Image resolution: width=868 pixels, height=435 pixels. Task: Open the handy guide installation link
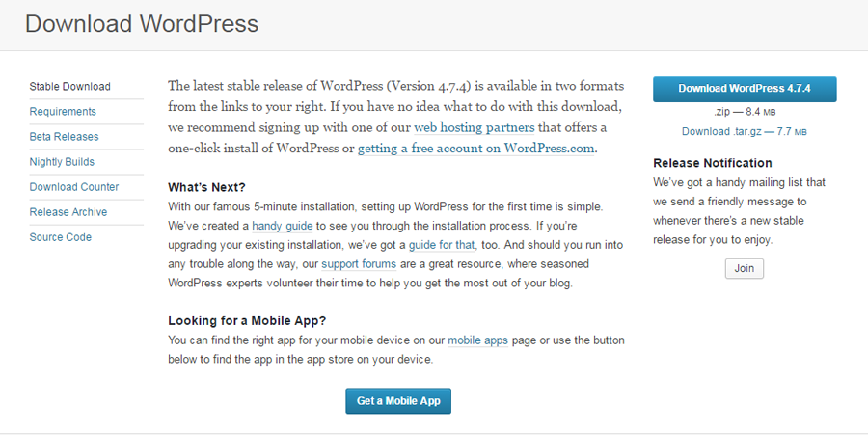pos(283,226)
